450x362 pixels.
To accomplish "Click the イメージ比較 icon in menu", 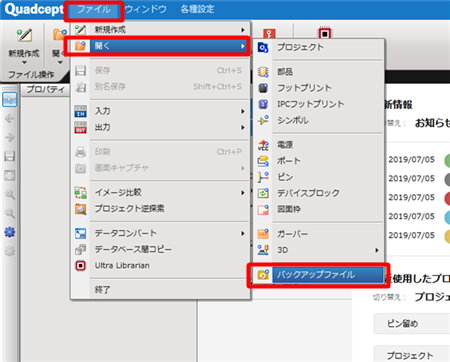I will point(80,192).
